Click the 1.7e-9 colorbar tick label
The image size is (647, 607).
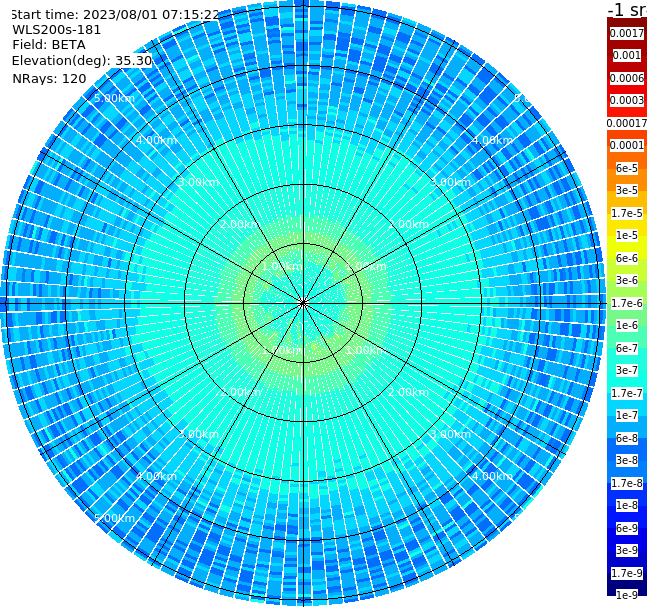pos(627,573)
